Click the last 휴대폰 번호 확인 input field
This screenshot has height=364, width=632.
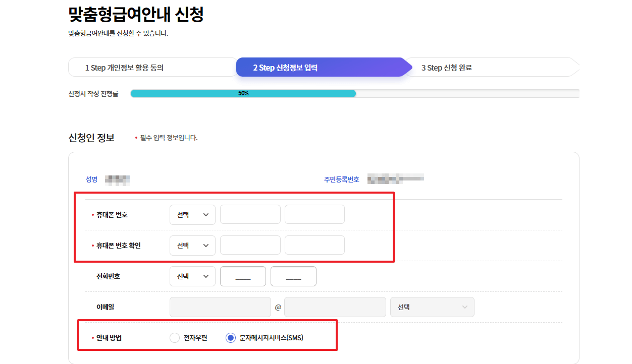point(314,245)
